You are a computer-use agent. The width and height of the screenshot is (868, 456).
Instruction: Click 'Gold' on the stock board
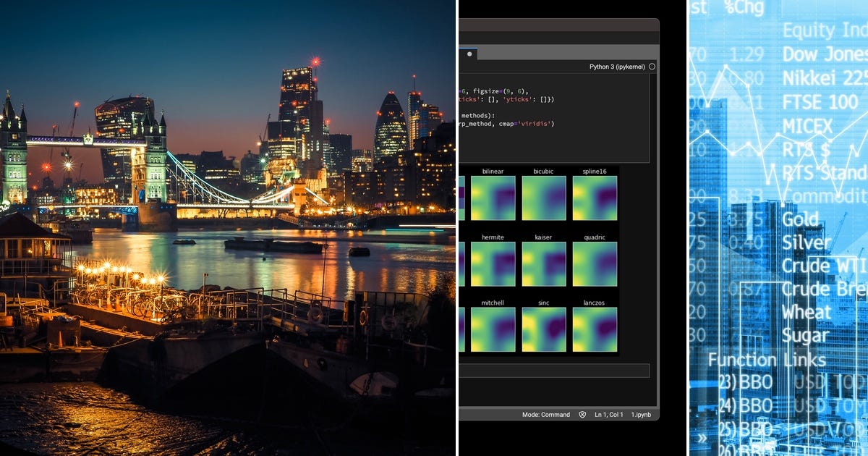[800, 219]
